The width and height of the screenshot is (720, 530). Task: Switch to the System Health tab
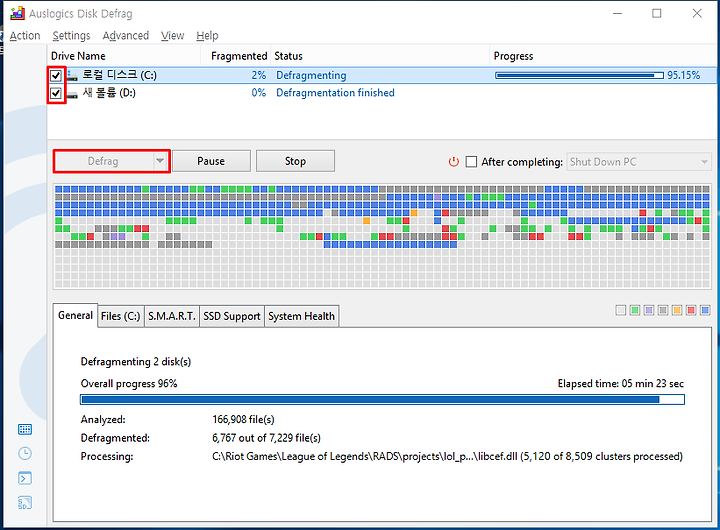(x=302, y=316)
